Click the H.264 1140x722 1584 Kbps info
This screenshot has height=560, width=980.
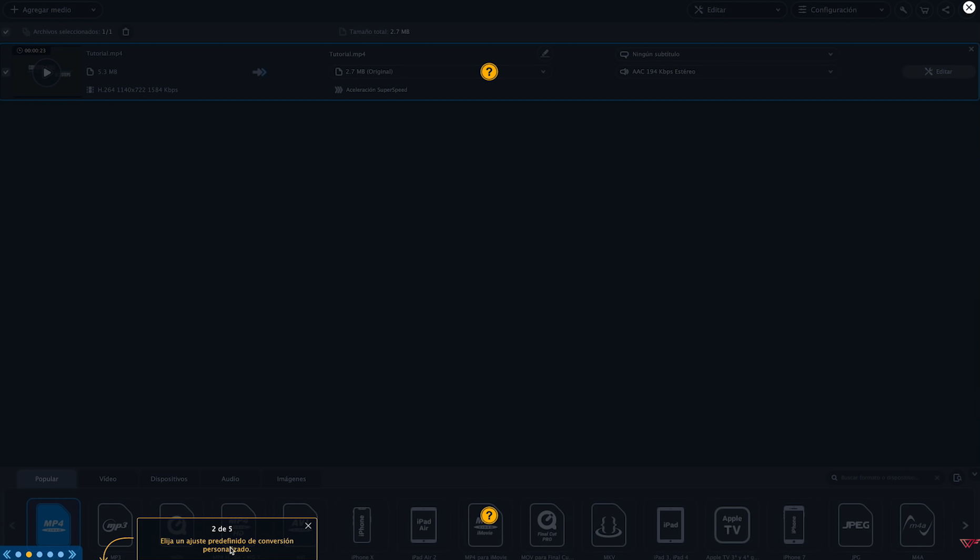pos(138,90)
